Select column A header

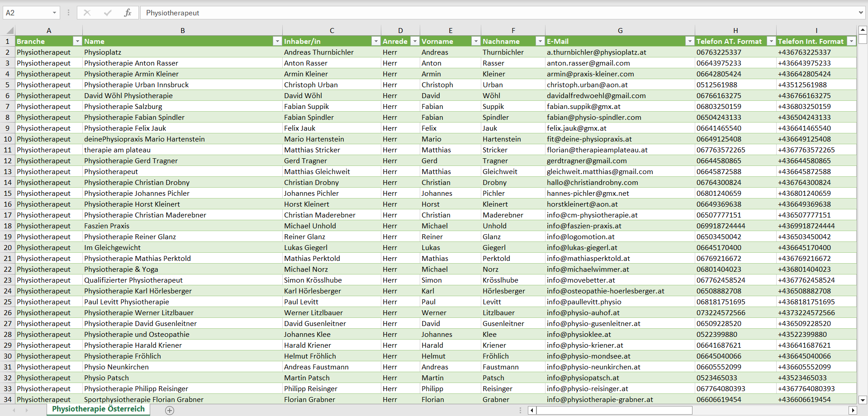coord(49,30)
